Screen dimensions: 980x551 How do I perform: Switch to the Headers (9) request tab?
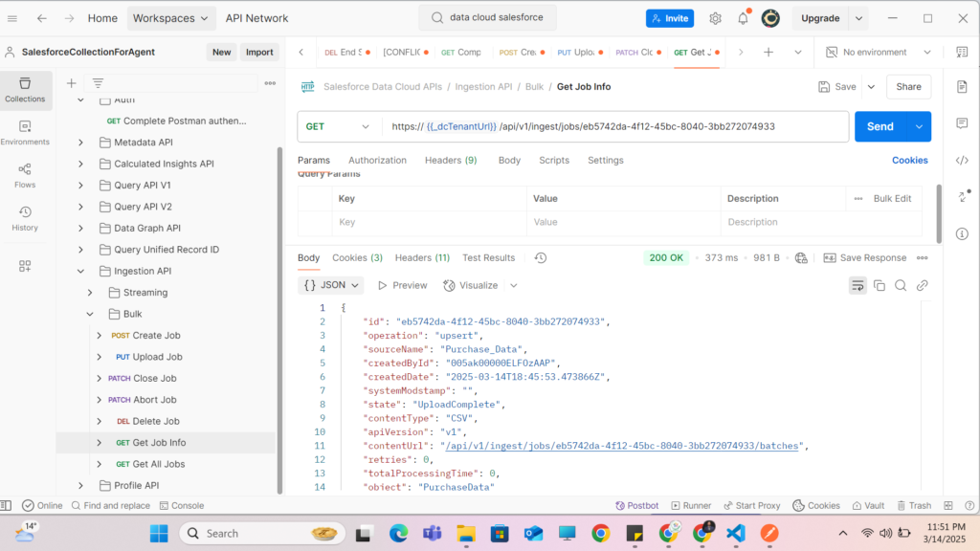tap(451, 160)
